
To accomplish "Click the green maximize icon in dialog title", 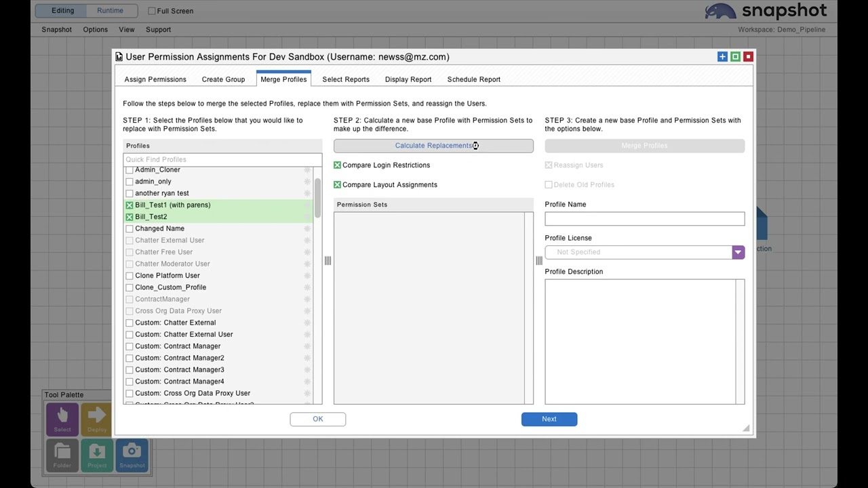I will (735, 57).
